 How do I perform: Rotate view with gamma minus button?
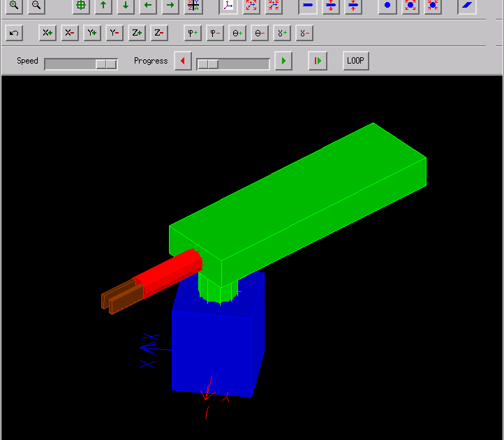(x=304, y=33)
